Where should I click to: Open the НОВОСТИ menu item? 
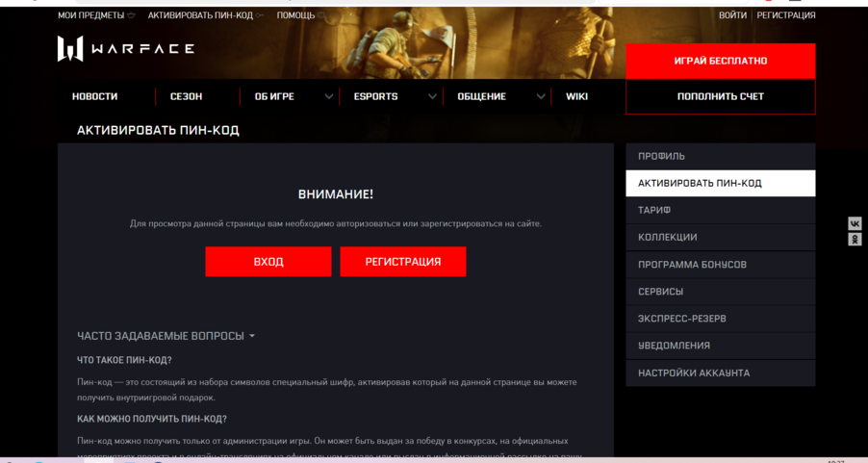click(94, 96)
